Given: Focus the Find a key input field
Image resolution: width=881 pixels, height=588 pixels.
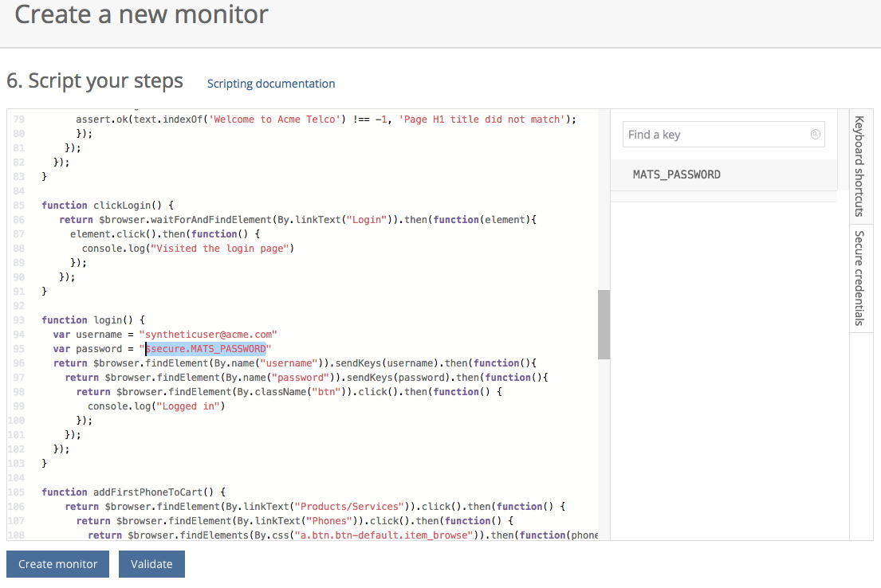Looking at the screenshot, I should (723, 135).
